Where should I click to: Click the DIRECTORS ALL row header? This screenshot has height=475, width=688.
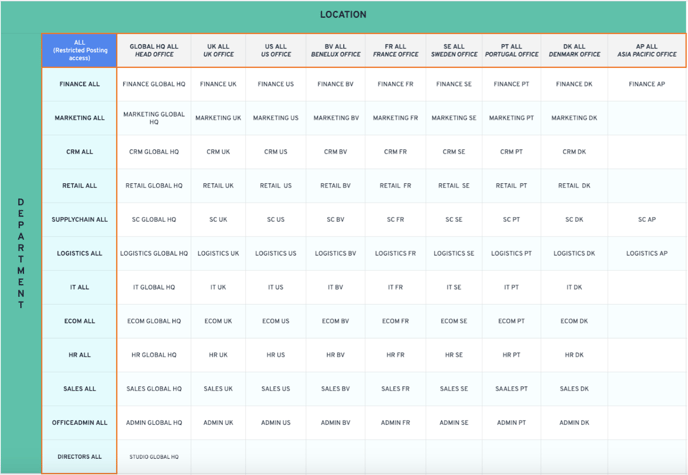point(79,457)
